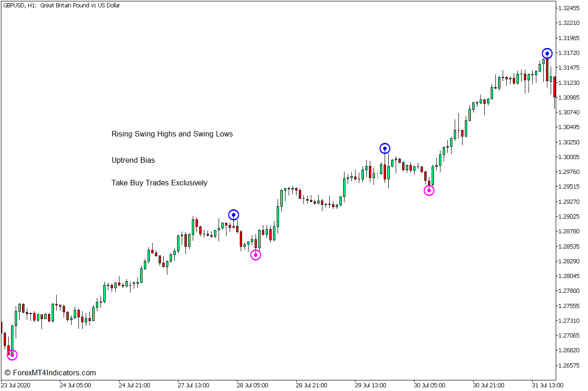Select the highest blue swing high marker near 1.31720
The height and width of the screenshot is (391, 588).
click(x=547, y=53)
